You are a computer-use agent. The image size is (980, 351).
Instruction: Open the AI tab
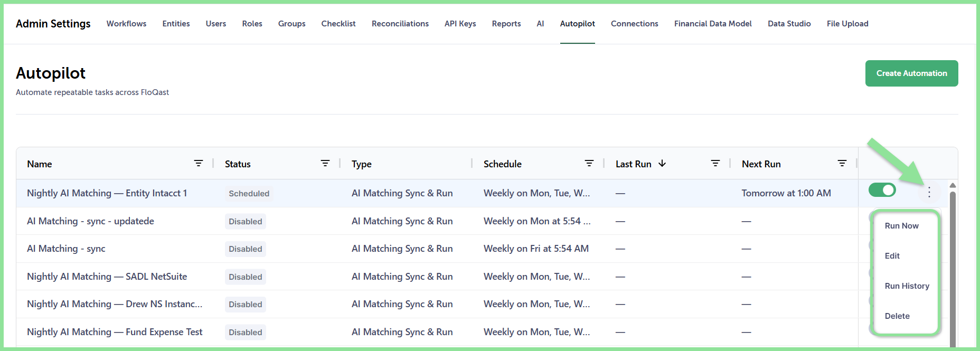point(540,24)
